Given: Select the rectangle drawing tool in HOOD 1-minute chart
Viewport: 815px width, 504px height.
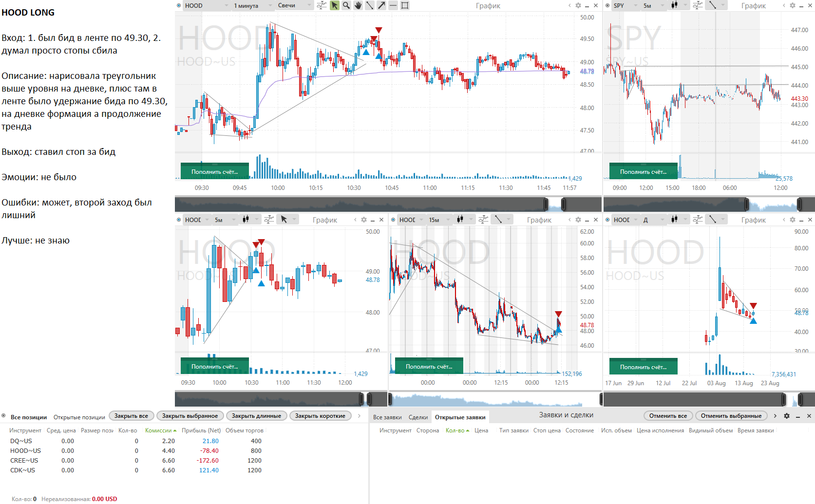Looking at the screenshot, I should pos(405,5).
